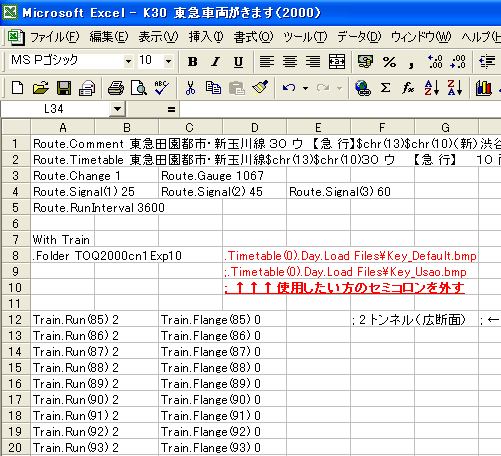The height and width of the screenshot is (456, 501).
Task: Open the ファイル(F) menu
Action: (x=55, y=37)
